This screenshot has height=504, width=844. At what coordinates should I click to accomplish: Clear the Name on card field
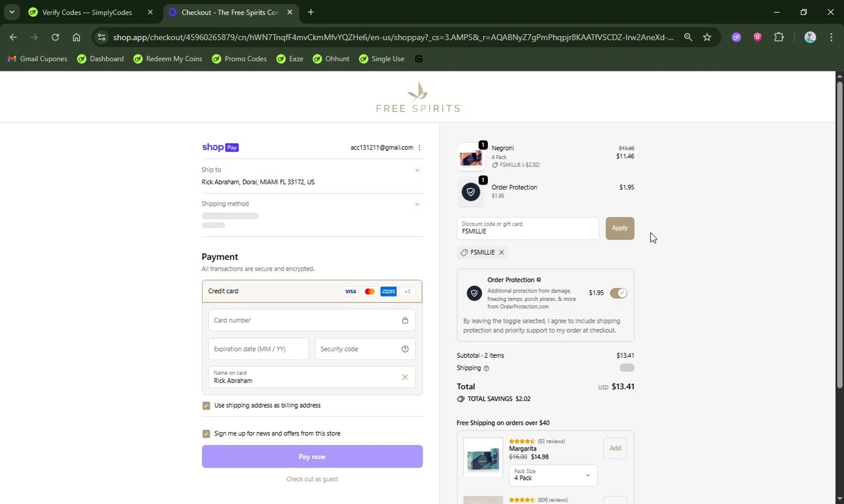(x=405, y=377)
